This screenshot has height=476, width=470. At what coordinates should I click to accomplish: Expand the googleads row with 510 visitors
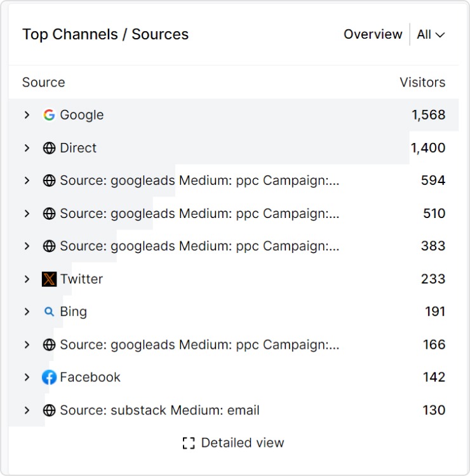[27, 214]
